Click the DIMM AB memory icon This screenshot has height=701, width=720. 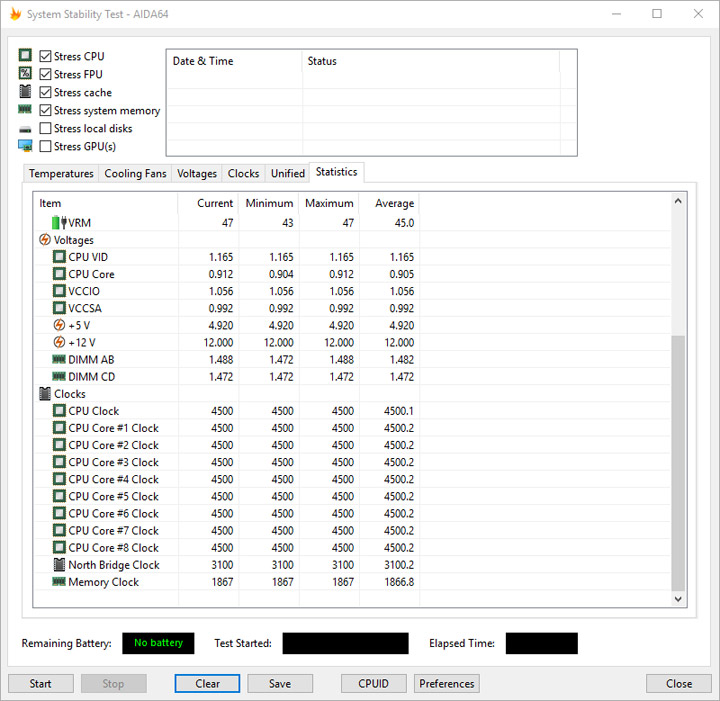[x=59, y=359]
